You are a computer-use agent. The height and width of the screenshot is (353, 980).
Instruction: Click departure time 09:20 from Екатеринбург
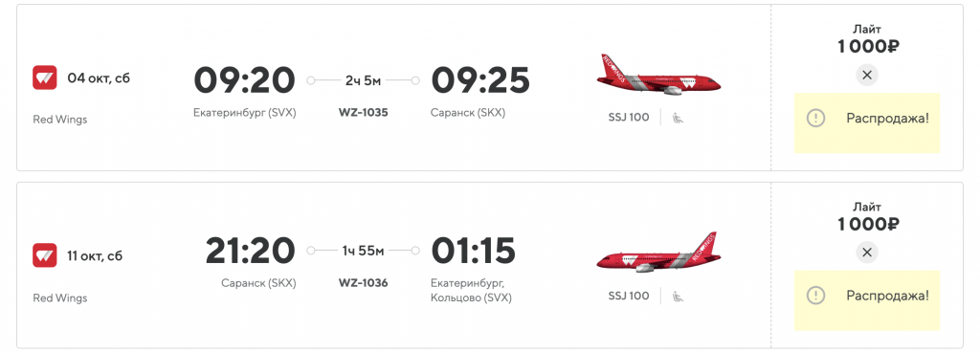[x=244, y=80]
